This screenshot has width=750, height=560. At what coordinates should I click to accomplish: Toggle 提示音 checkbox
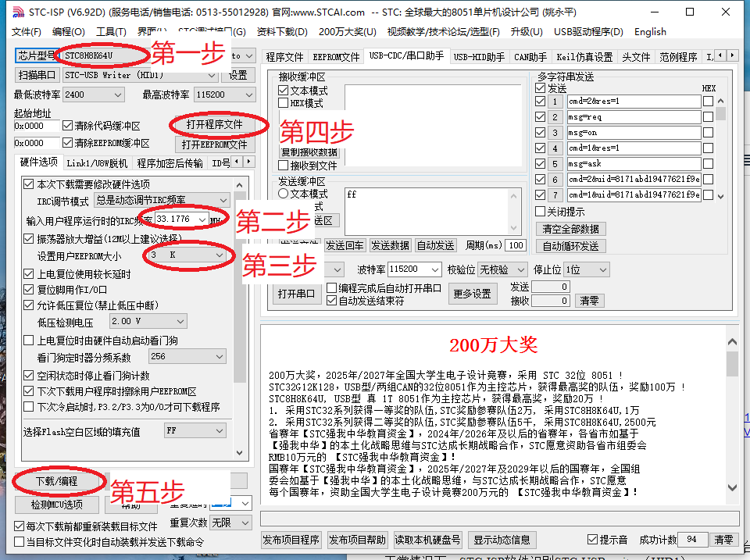(x=593, y=540)
